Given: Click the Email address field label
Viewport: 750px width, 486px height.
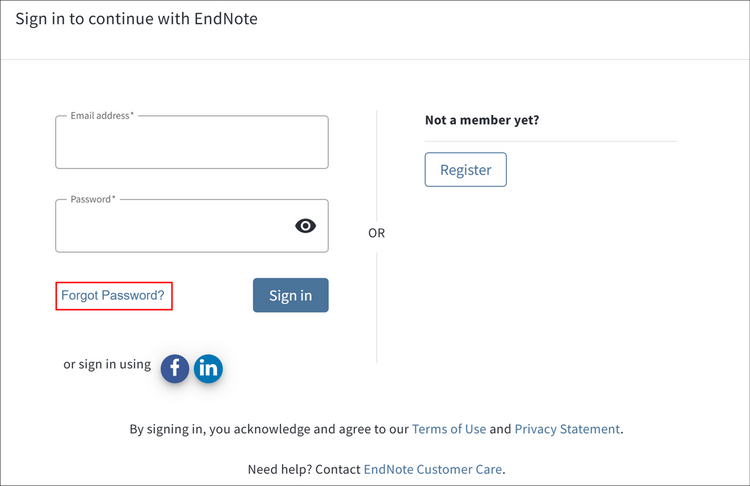Looking at the screenshot, I should tap(101, 116).
